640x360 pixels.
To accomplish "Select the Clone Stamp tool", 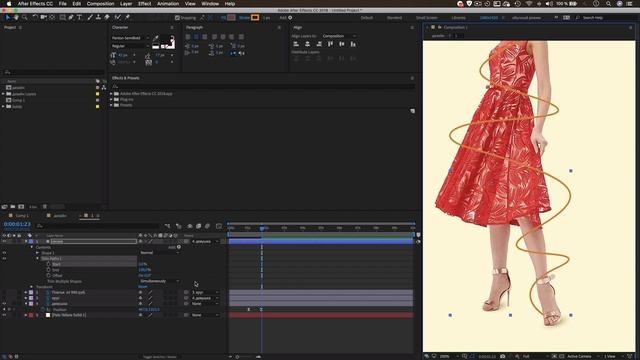I will pos(98,18).
